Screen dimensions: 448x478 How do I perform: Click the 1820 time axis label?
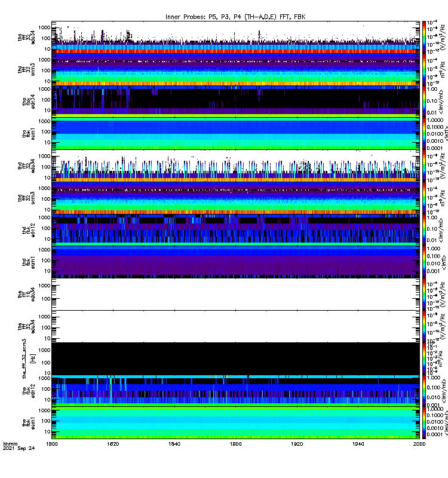(113, 444)
